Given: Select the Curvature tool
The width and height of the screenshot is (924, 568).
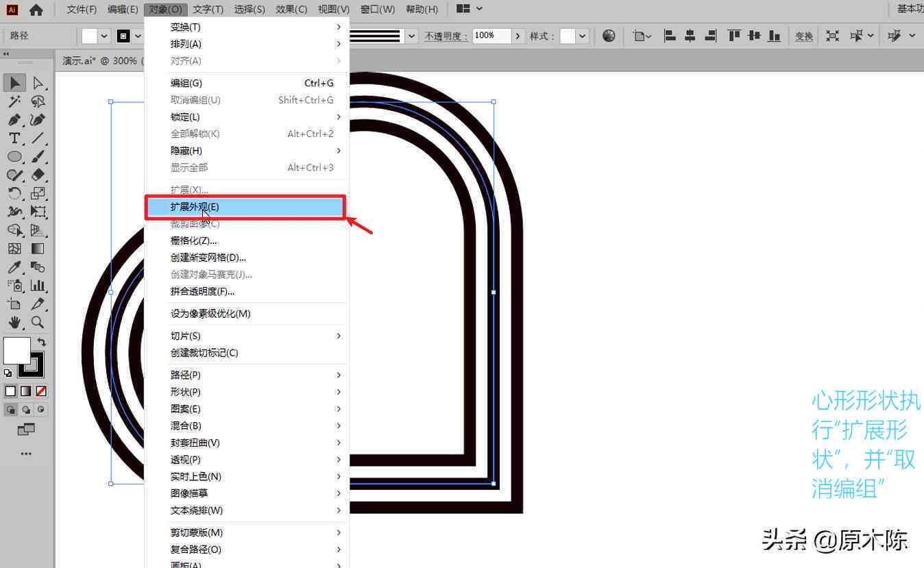Looking at the screenshot, I should point(38,120).
